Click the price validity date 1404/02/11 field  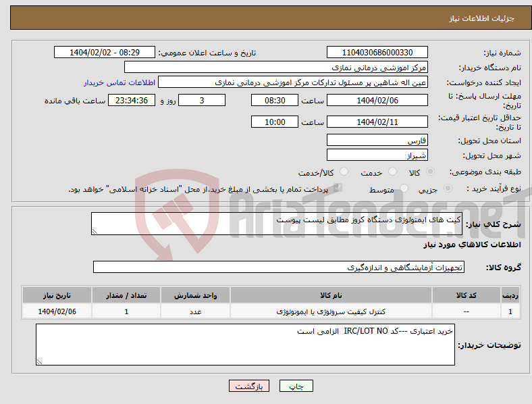pos(377,122)
